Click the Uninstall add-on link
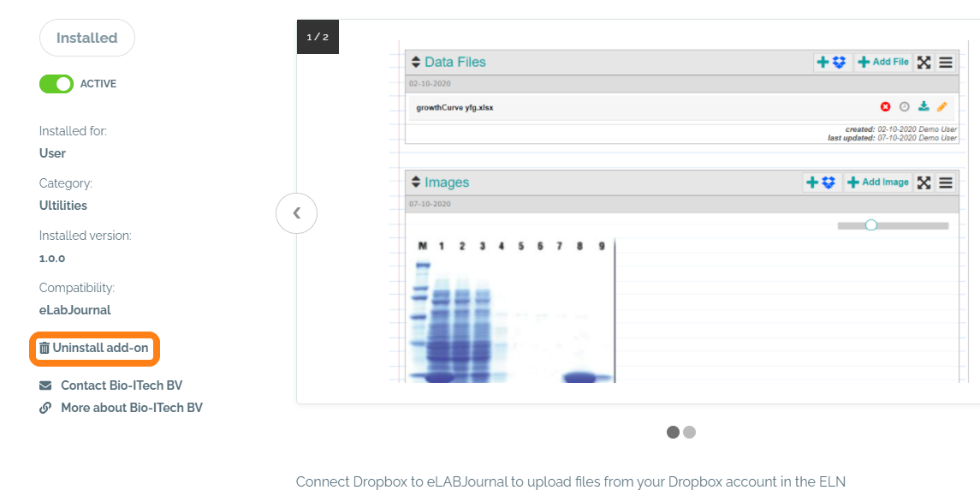This screenshot has width=980, height=496. click(x=95, y=349)
